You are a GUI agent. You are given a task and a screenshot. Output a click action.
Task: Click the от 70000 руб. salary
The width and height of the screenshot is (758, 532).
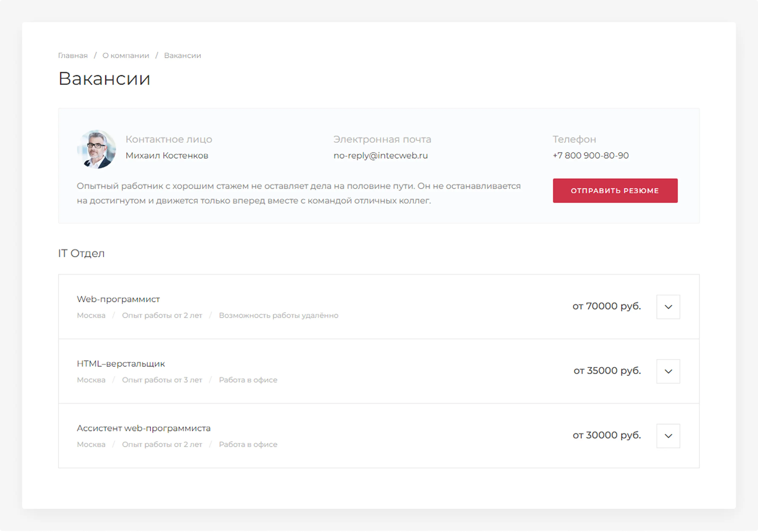[606, 306]
